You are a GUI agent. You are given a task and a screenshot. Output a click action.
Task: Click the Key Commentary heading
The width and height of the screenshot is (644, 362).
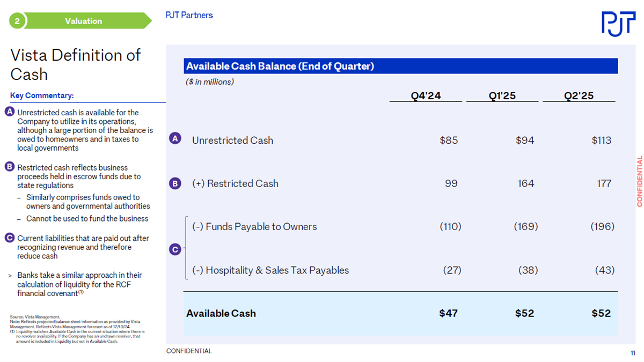42,95
